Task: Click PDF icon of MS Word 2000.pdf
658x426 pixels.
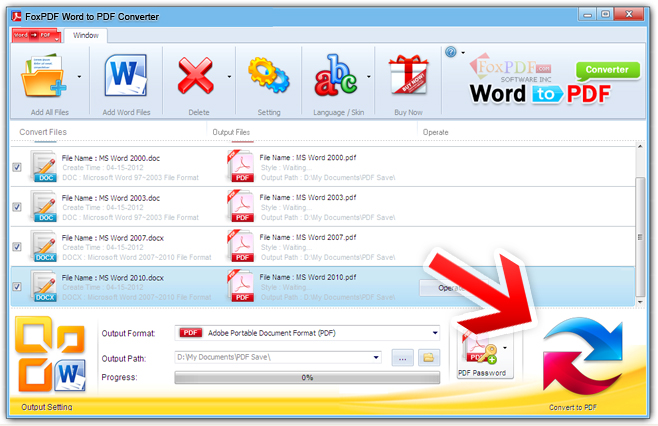Action: click(241, 167)
